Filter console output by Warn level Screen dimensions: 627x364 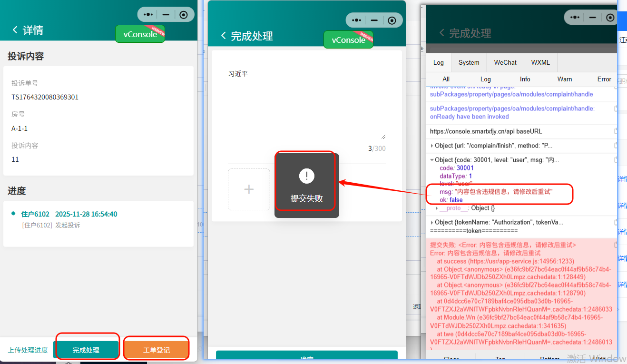(564, 79)
